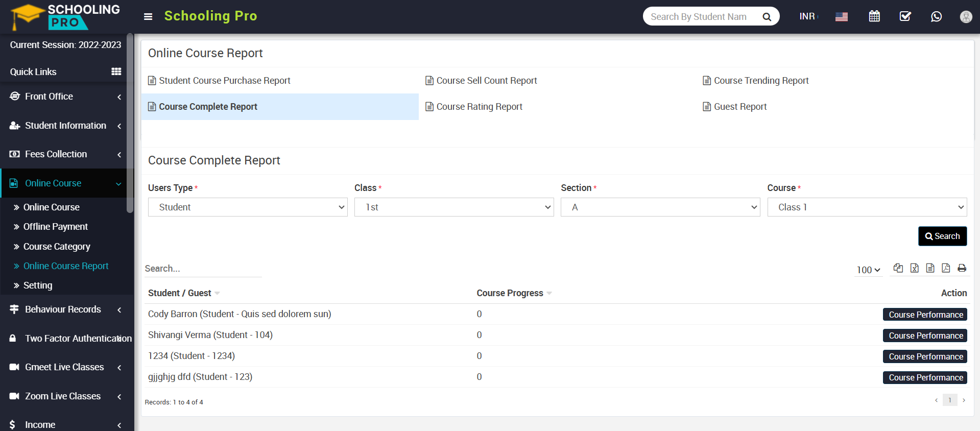Expand the Fees Collection menu
Screen dimensions: 980x431
coord(66,154)
